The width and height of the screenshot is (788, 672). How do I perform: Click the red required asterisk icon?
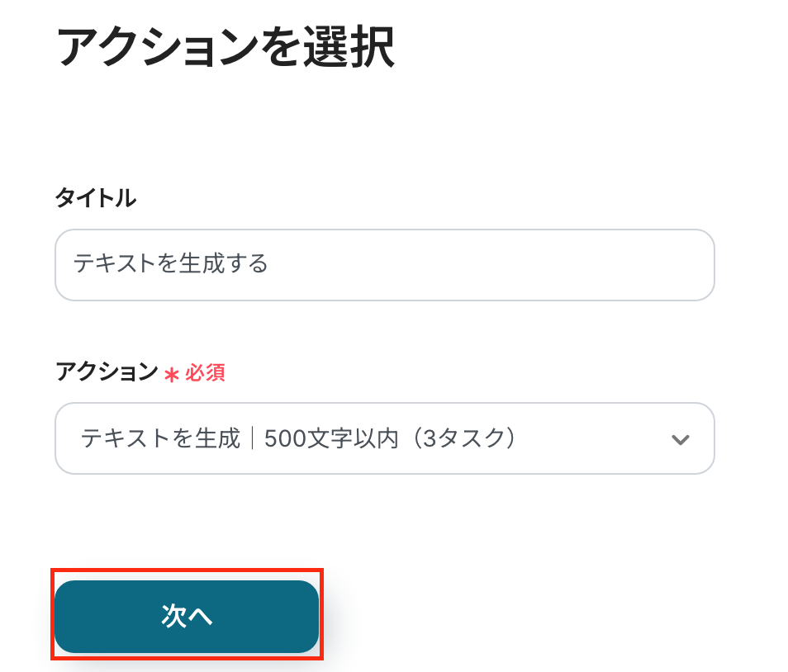[172, 374]
